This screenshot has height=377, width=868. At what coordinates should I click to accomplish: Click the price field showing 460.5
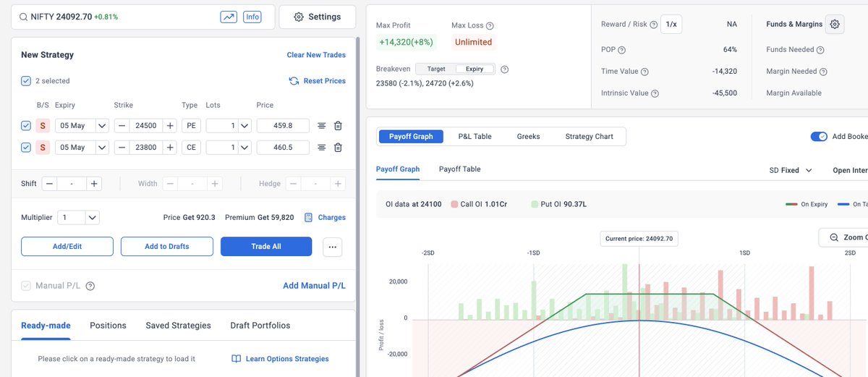283,148
